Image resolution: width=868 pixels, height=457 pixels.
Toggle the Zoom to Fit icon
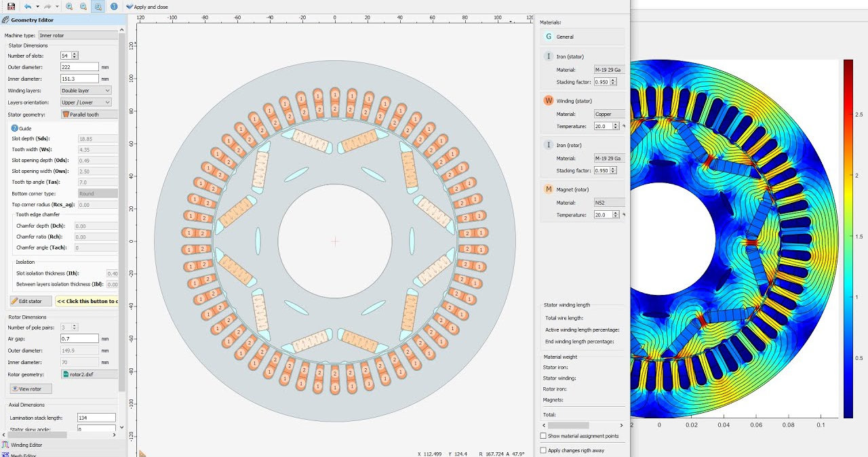tap(98, 6)
